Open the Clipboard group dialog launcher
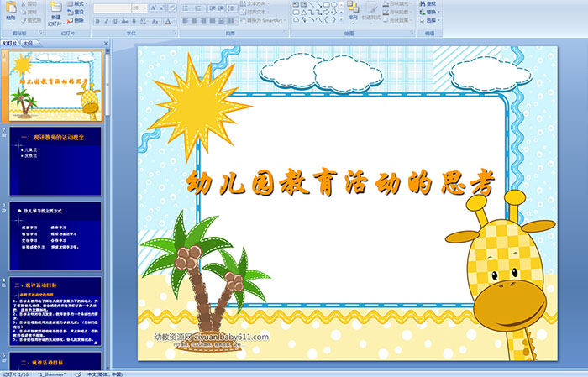 click(40, 33)
